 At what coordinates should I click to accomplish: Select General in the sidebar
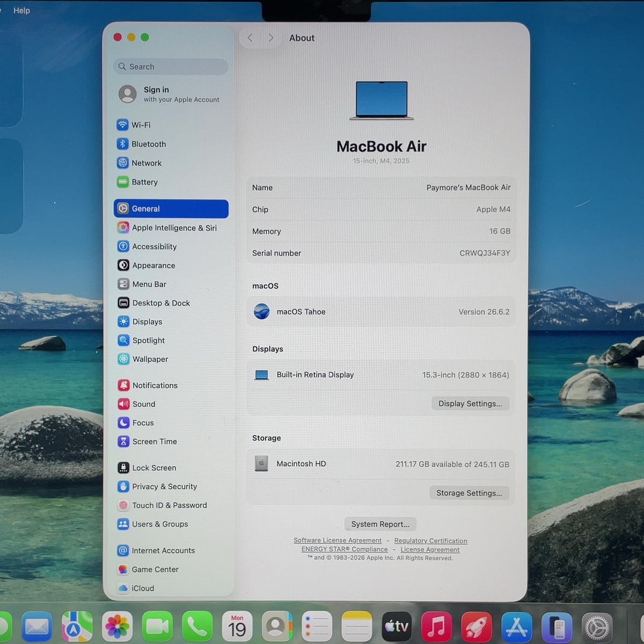[x=171, y=209]
